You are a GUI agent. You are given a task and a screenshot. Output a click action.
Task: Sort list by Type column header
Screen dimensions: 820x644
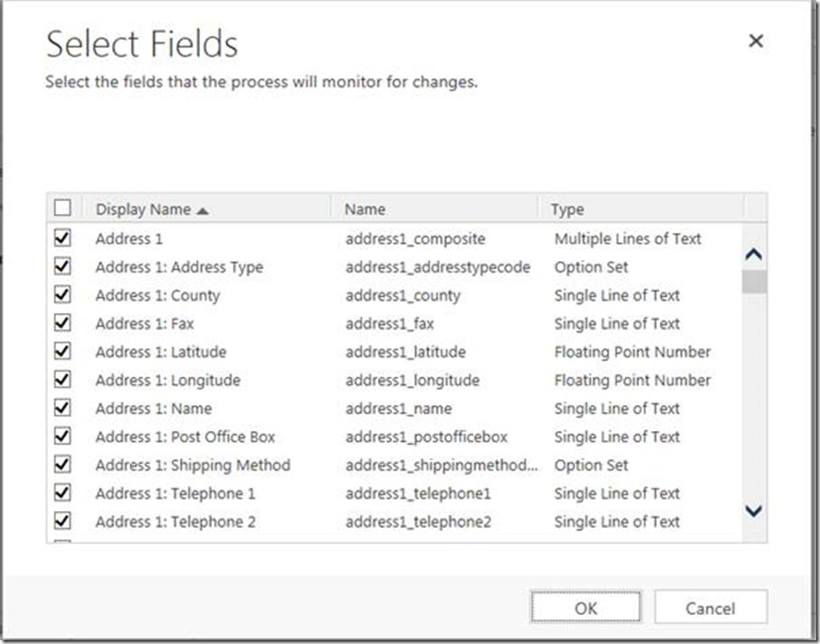567,209
